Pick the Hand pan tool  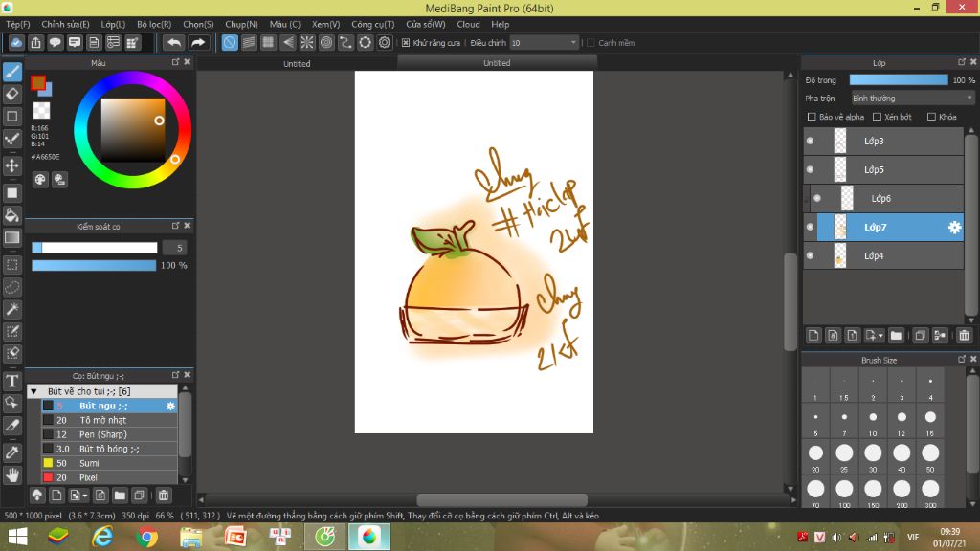12,474
